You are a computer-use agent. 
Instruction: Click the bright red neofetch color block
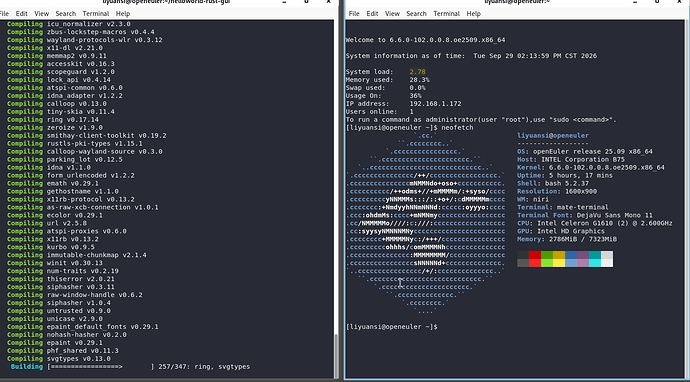535,263
